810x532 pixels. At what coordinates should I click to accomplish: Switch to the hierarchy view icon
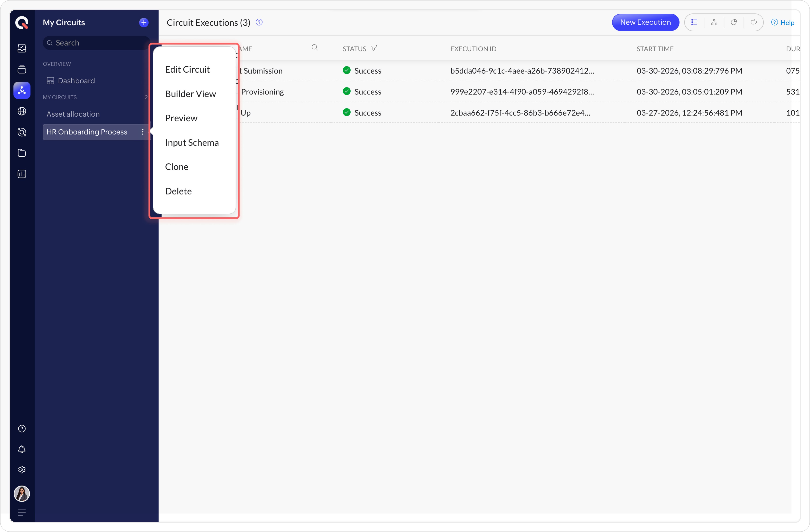(x=714, y=22)
